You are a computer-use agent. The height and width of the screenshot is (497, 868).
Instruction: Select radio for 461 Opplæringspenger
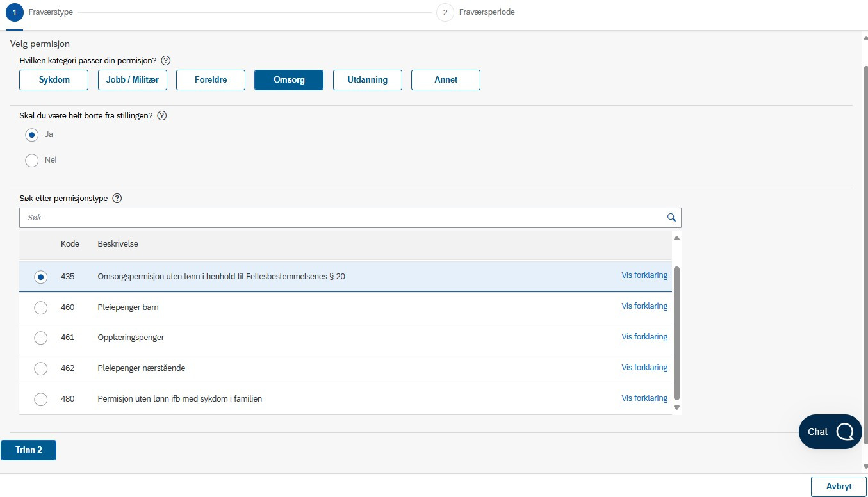(x=40, y=338)
